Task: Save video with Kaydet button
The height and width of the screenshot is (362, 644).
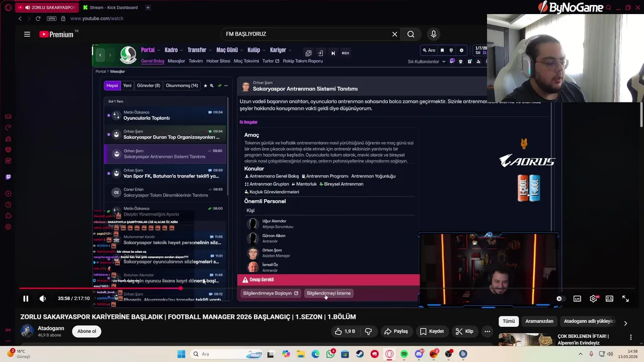Action: (432, 331)
